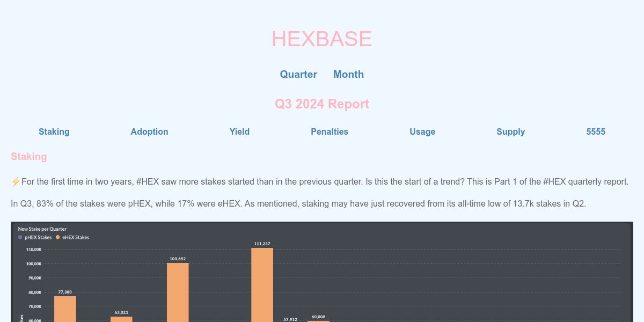Click the Q3 2024 Report heading
The height and width of the screenshot is (322, 644).
(x=322, y=104)
